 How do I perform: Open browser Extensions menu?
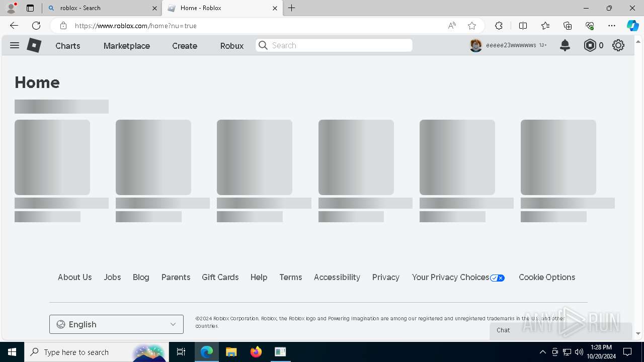click(499, 26)
